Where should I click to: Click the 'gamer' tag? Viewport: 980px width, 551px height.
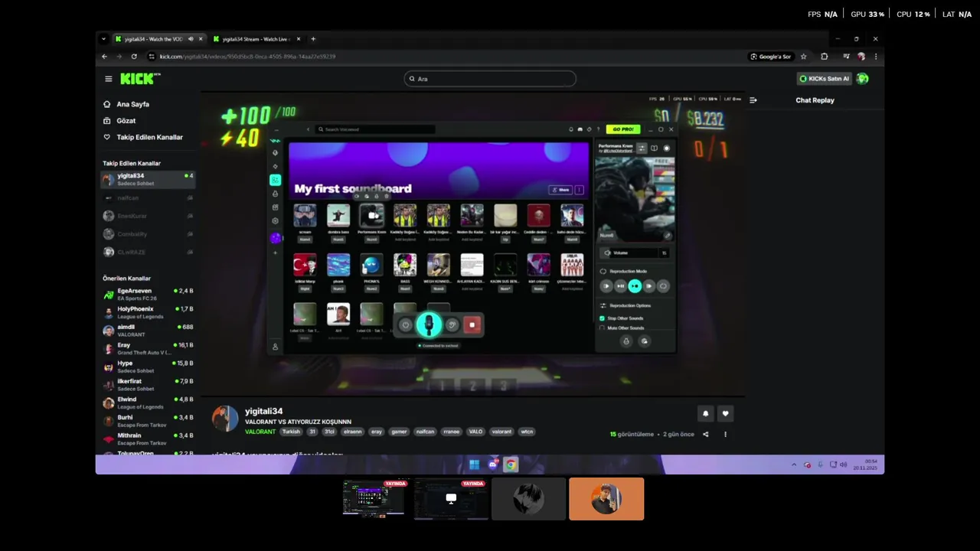point(399,432)
